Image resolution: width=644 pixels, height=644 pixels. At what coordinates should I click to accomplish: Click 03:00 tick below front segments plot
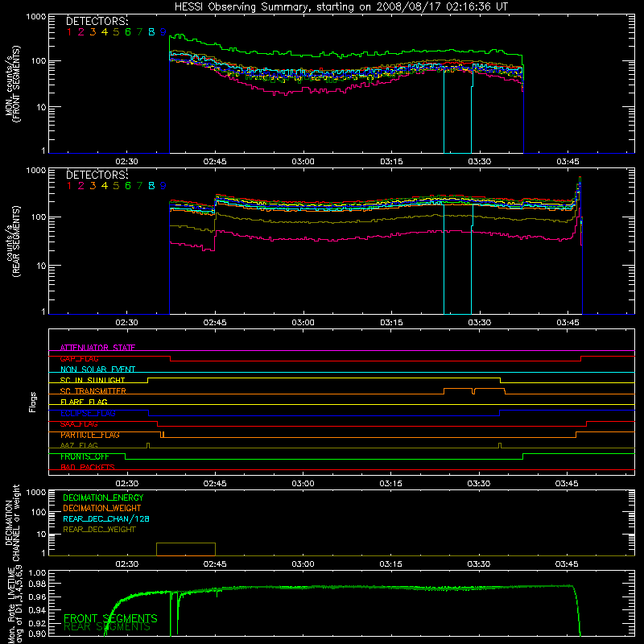pyautogui.click(x=303, y=162)
